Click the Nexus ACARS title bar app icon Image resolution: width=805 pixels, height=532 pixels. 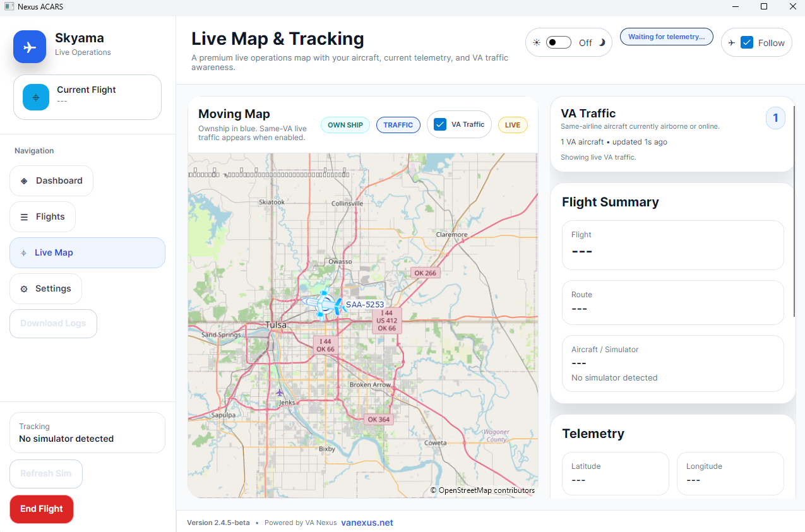(9, 6)
